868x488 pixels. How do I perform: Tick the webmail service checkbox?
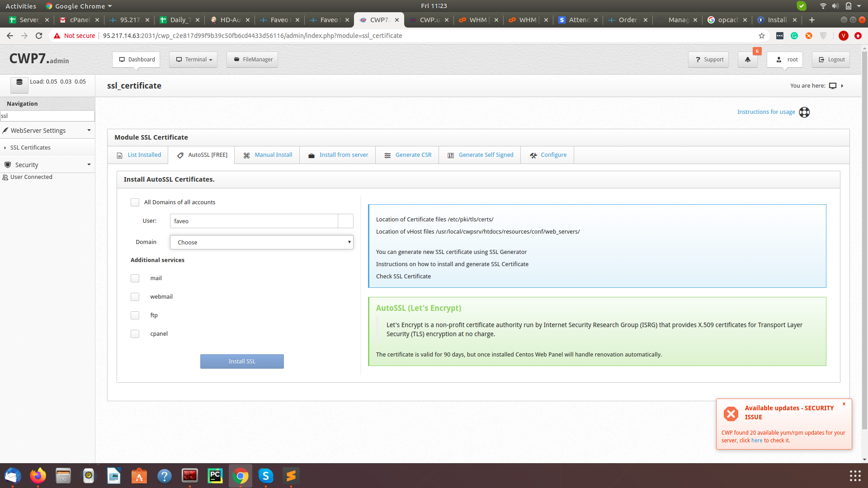(135, 297)
